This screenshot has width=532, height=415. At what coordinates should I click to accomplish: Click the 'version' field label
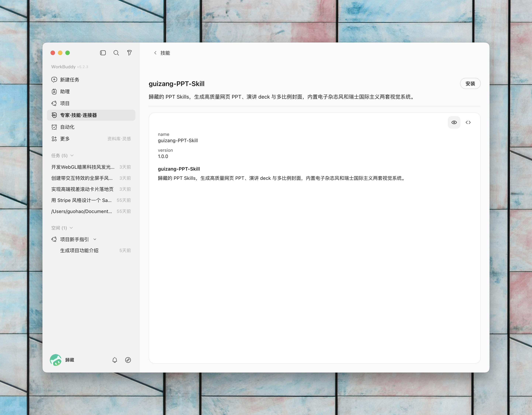(x=165, y=150)
